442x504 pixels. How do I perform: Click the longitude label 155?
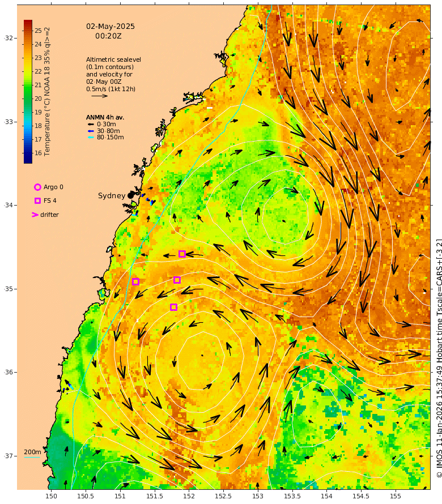(x=396, y=496)
